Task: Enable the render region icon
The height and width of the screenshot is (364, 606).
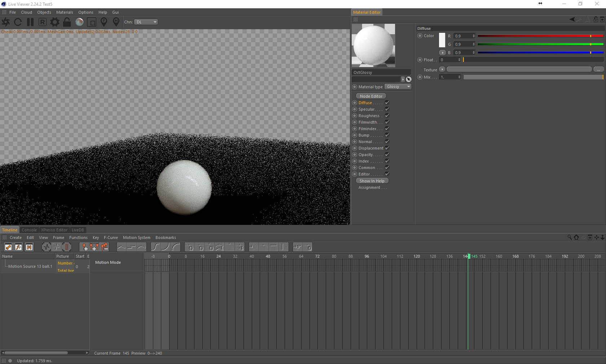Action: [92, 22]
